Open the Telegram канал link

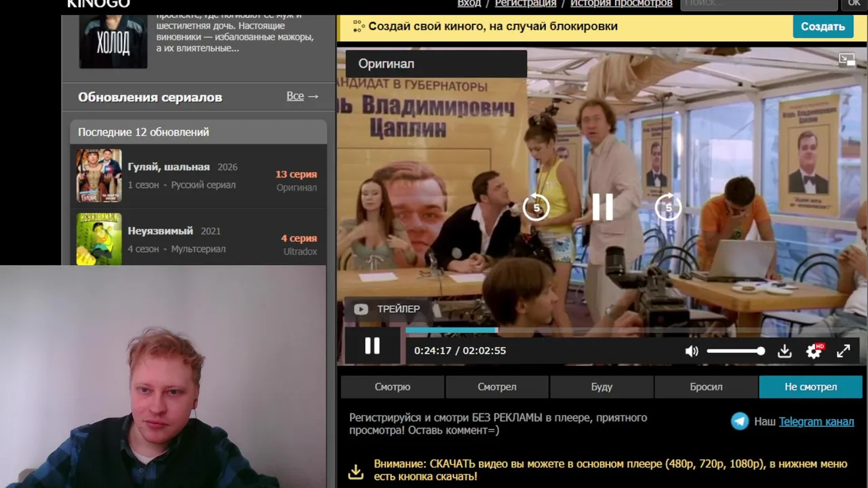click(x=816, y=422)
